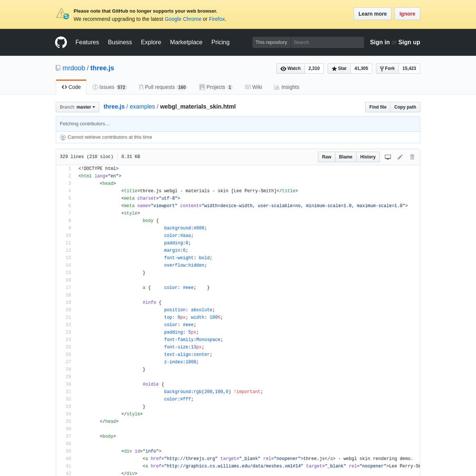Open the three.js repository title link

pyautogui.click(x=102, y=68)
